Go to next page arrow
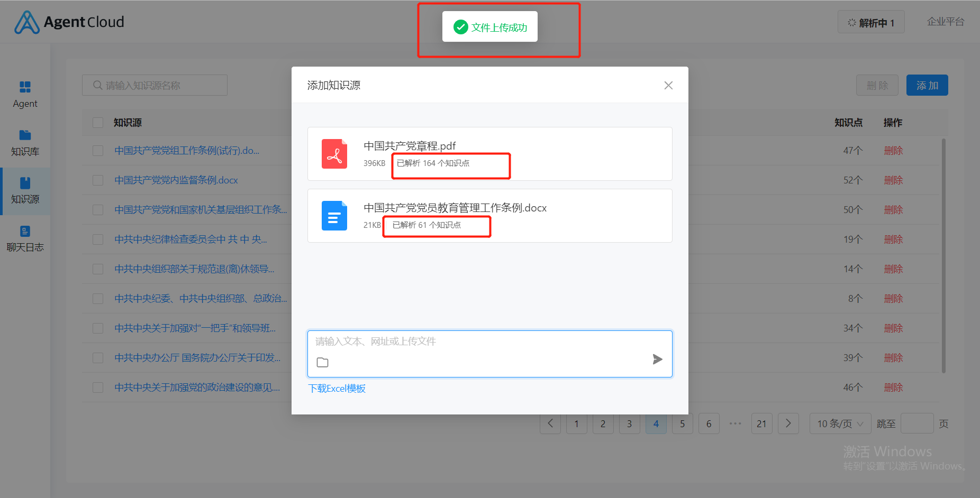 click(x=788, y=423)
